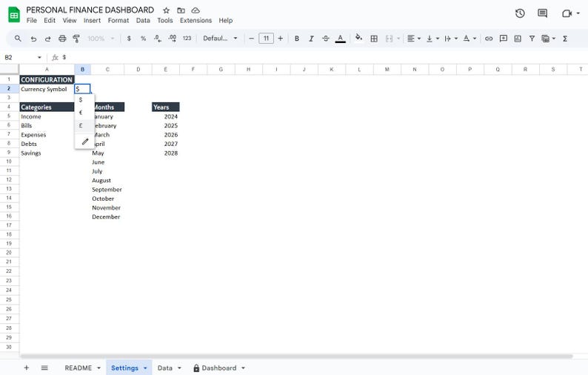Screen dimensions: 588x375
Task: Open version history clock icon
Action: coord(520,13)
